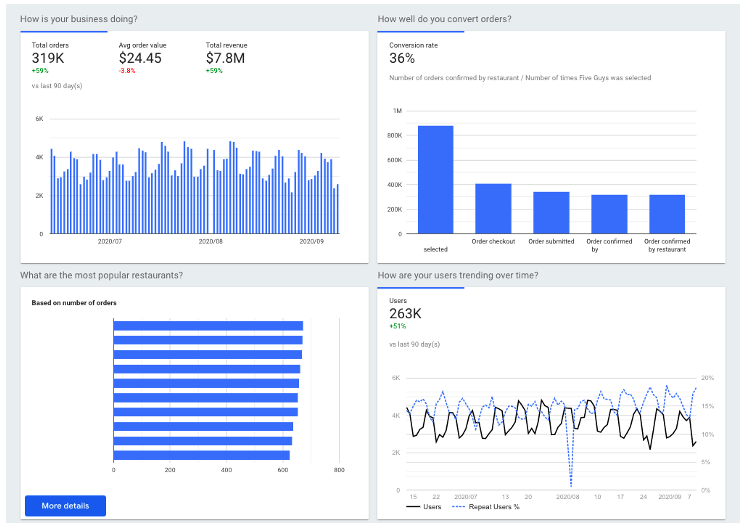The image size is (745, 527).
Task: Click the bottom bar in popular restaurants chart
Action: pos(201,455)
